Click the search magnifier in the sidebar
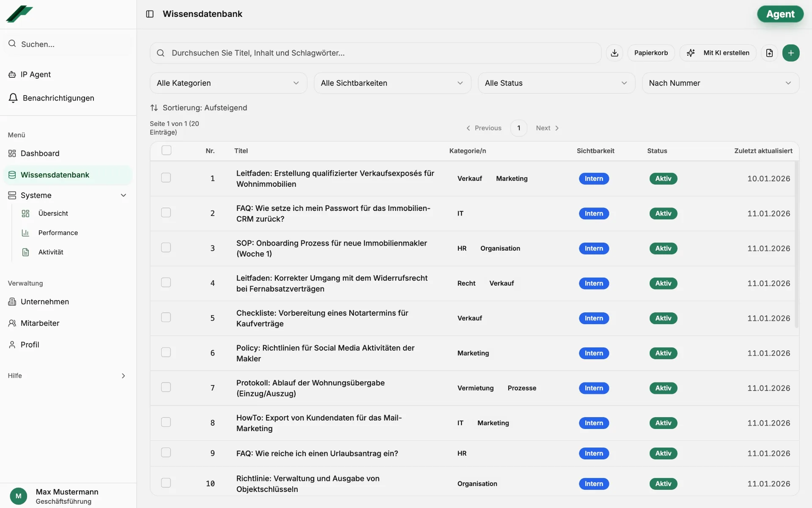812x508 pixels. [x=12, y=44]
